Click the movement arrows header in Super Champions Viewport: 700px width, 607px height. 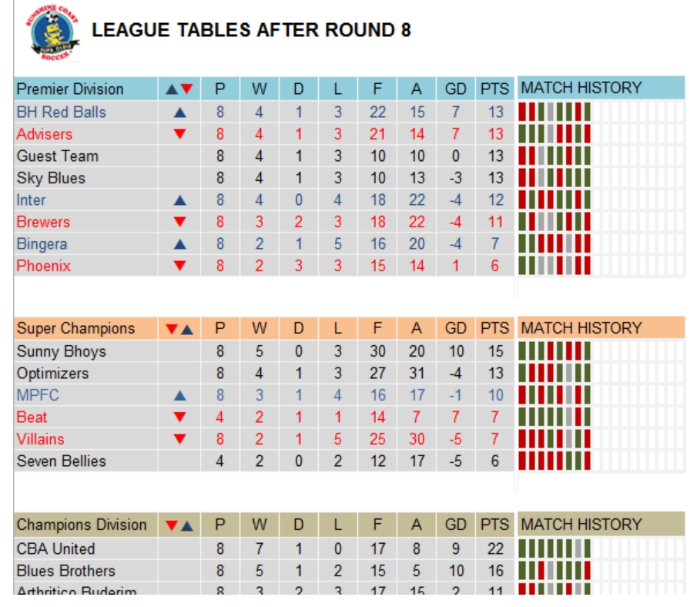(179, 330)
